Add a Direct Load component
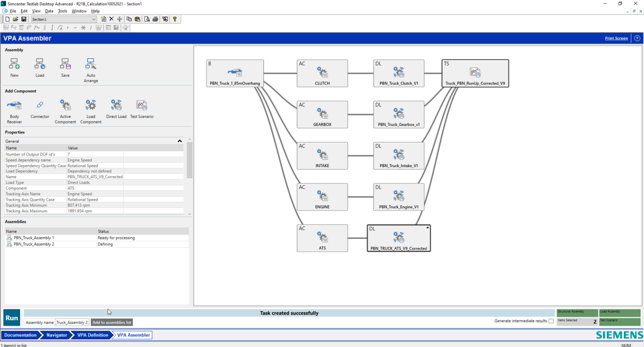The image size is (644, 347). coord(116,106)
